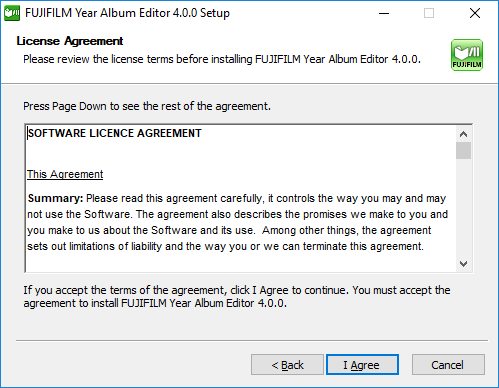
Task: Click the scrollbar track below the thumb
Action: pyautogui.click(x=463, y=207)
